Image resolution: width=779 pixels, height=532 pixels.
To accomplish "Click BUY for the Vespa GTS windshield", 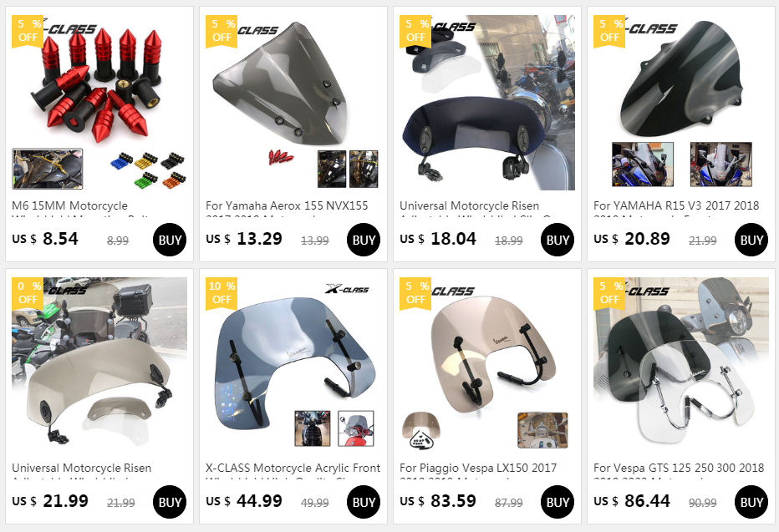I will pos(751,502).
